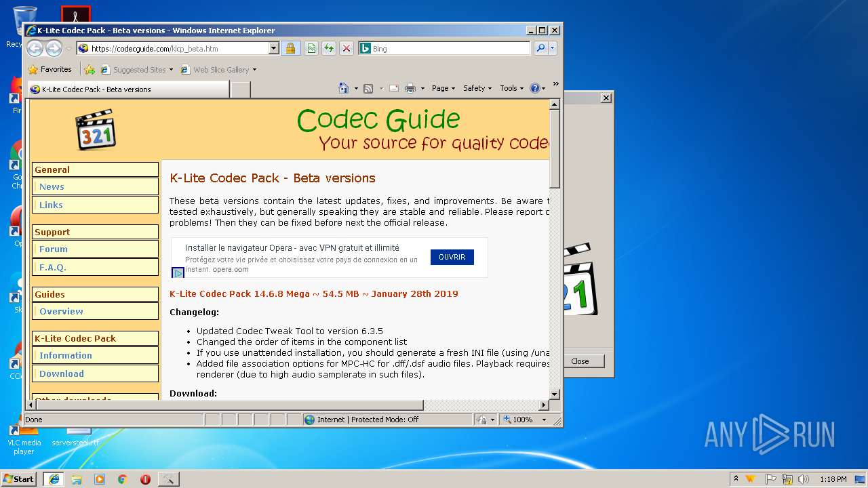This screenshot has height=488, width=868.
Task: Open the Safety menu
Action: (x=477, y=88)
